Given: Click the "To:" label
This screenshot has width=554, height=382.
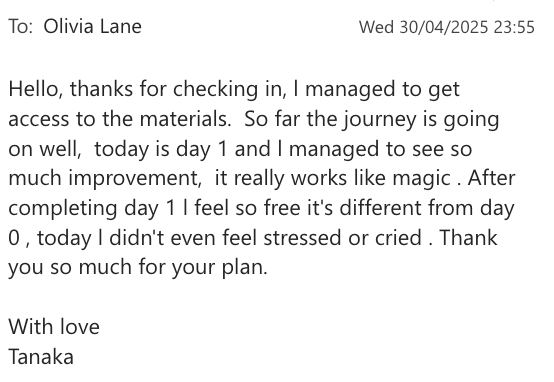Looking at the screenshot, I should pos(20,27).
